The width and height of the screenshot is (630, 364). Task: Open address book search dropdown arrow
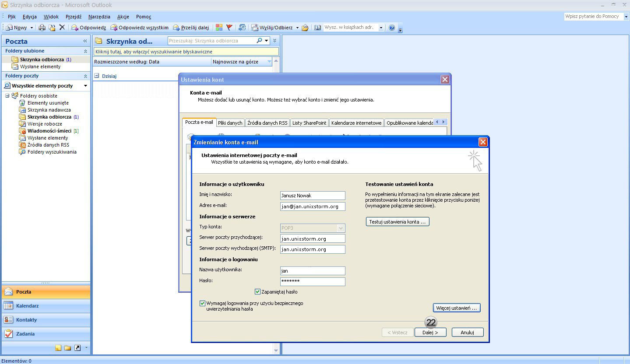point(381,28)
